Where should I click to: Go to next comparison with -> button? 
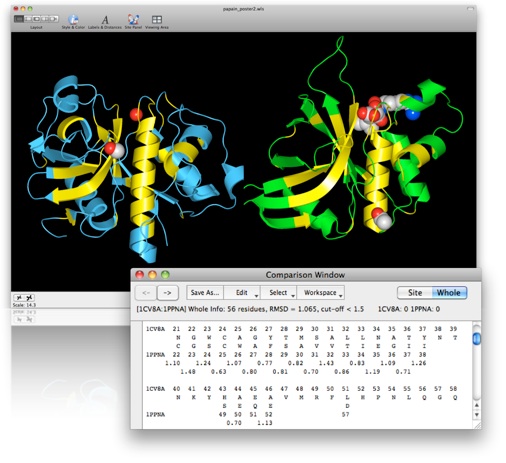pos(167,293)
